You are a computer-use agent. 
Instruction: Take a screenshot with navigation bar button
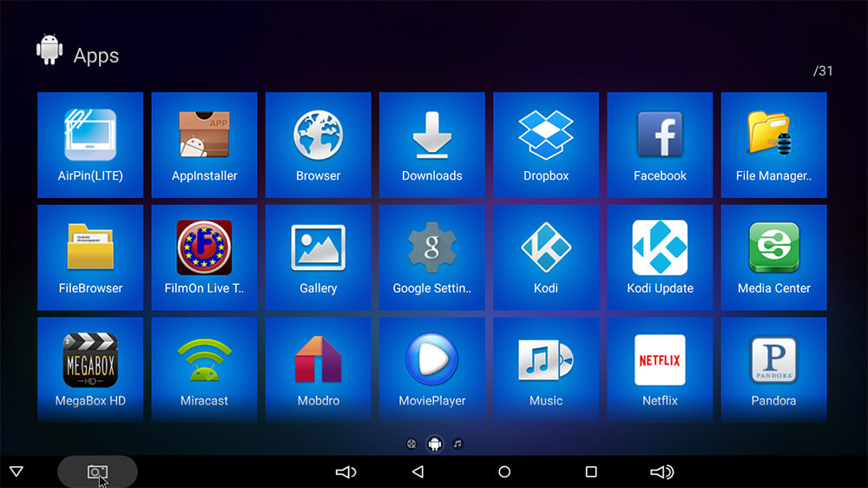click(x=97, y=472)
